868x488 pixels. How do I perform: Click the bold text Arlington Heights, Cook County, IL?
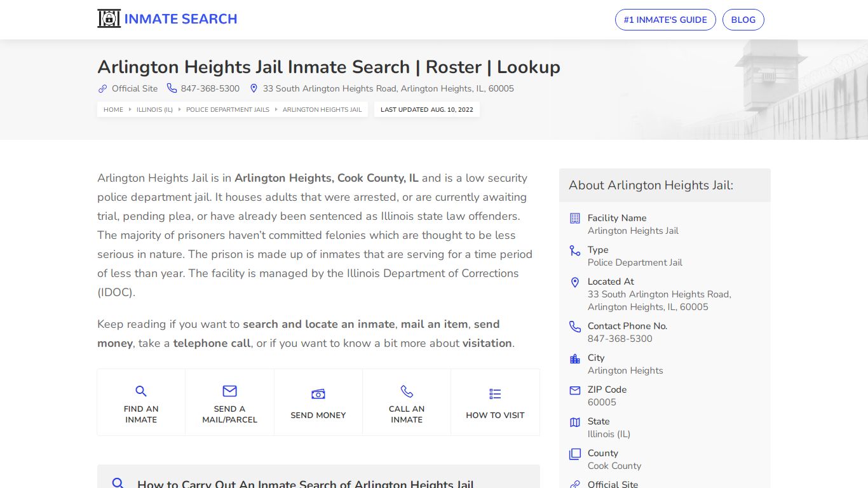tap(327, 178)
